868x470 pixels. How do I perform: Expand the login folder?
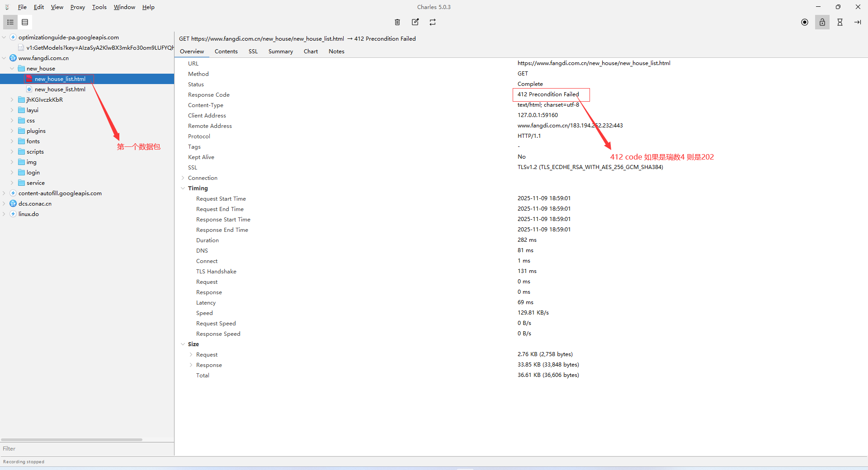click(x=12, y=173)
